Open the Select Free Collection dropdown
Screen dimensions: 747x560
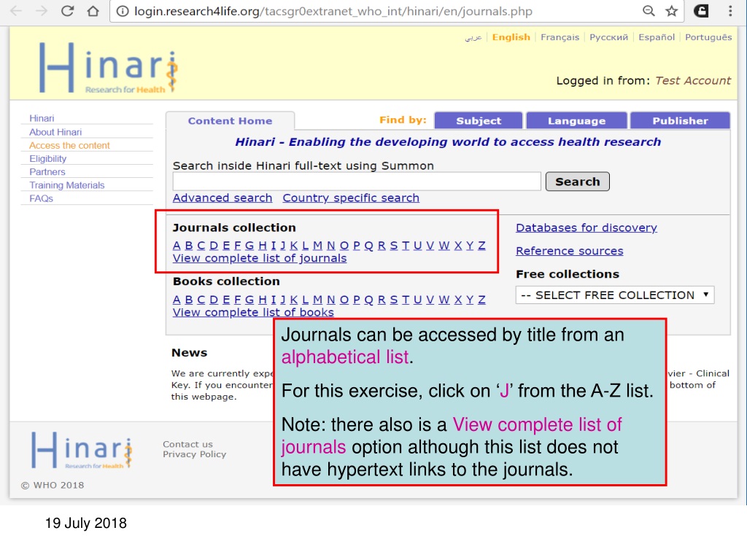(x=615, y=295)
